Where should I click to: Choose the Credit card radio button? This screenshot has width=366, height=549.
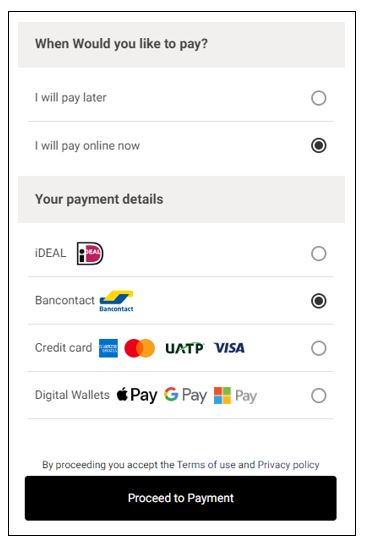click(319, 348)
